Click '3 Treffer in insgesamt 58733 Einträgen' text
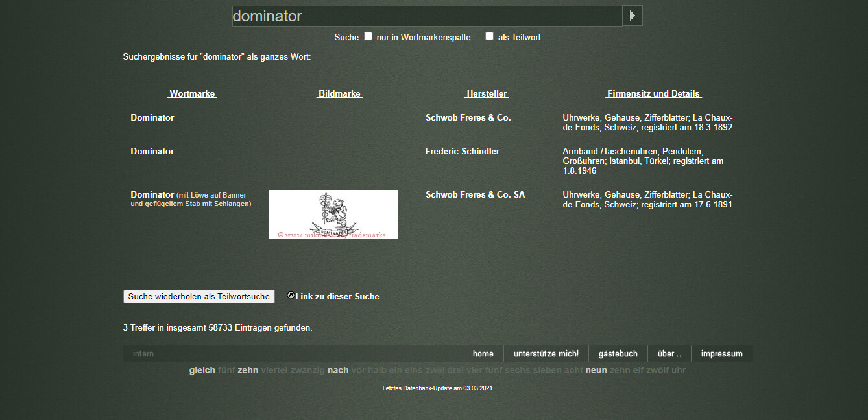 [217, 328]
